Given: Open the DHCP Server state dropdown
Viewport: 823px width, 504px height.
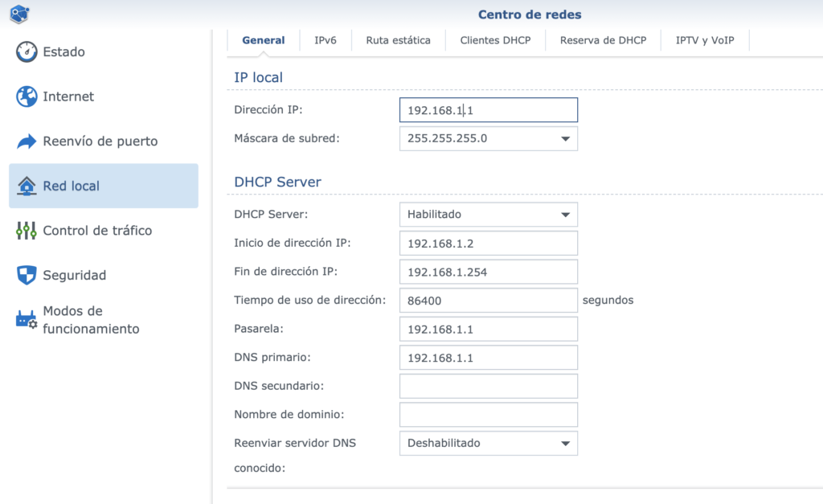Looking at the screenshot, I should [565, 215].
